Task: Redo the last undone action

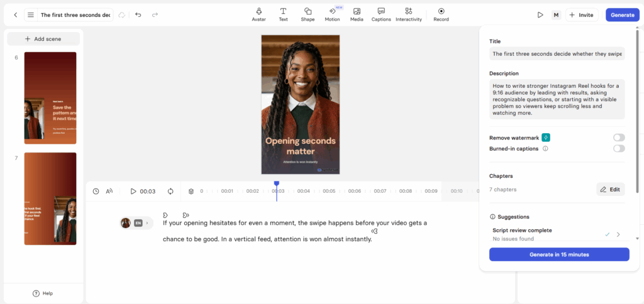Action: (155, 15)
